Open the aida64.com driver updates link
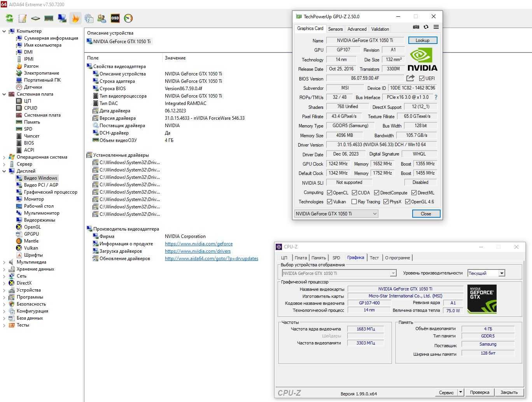This screenshot has height=402, width=532. 212,259
